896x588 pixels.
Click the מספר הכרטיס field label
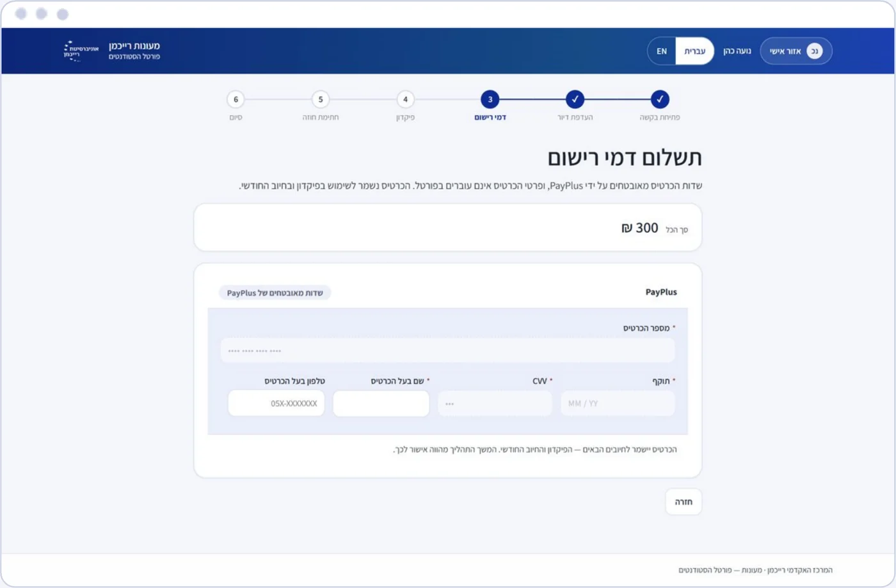pyautogui.click(x=646, y=328)
